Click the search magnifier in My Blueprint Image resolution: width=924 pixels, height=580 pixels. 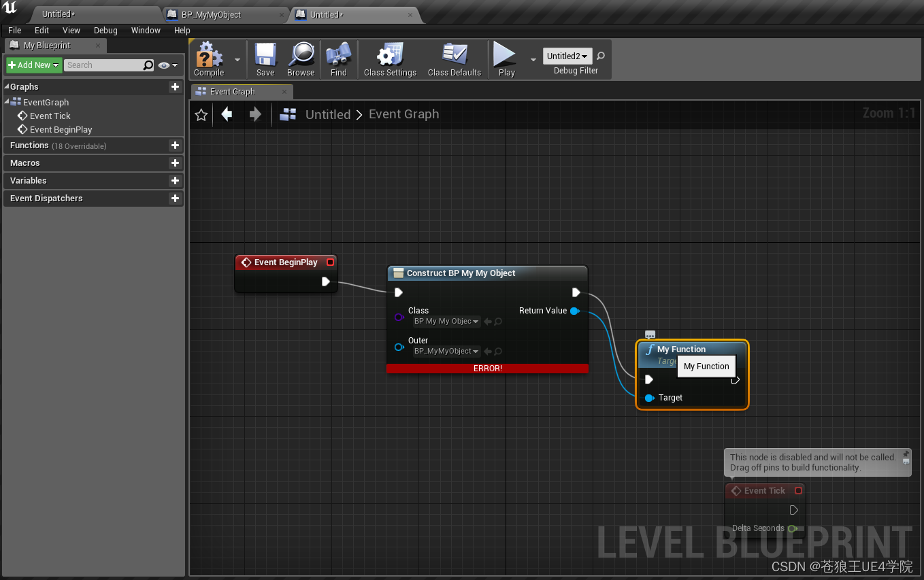point(148,65)
